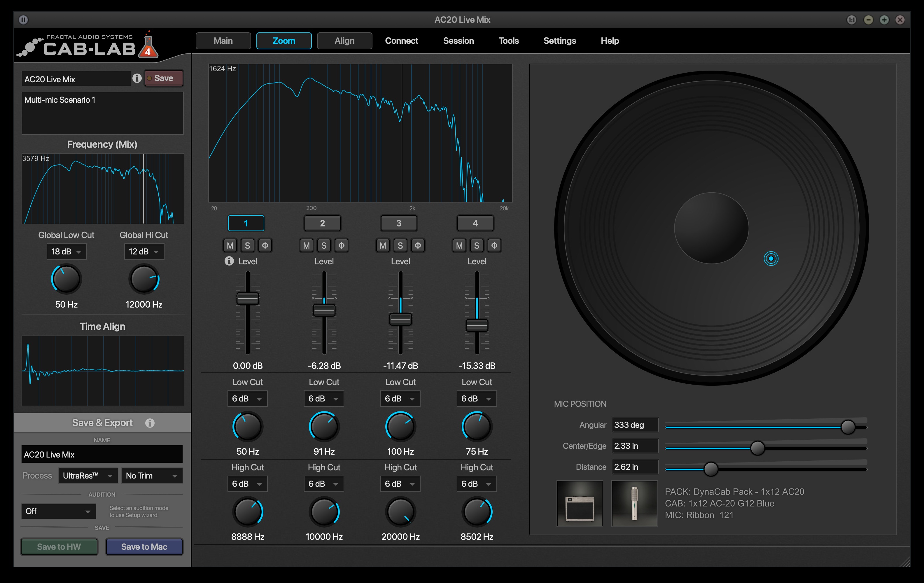Solo channel 4
The image size is (924, 583).
(x=477, y=246)
